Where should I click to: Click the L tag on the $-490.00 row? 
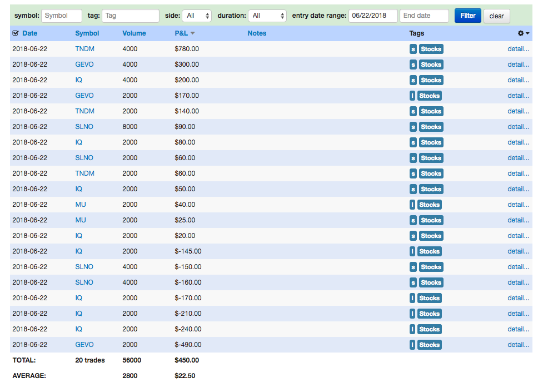point(412,345)
